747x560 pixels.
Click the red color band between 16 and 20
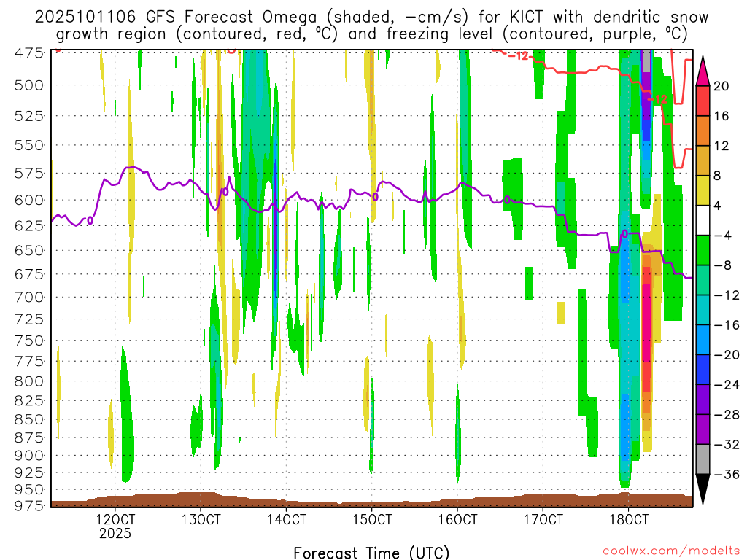703,101
